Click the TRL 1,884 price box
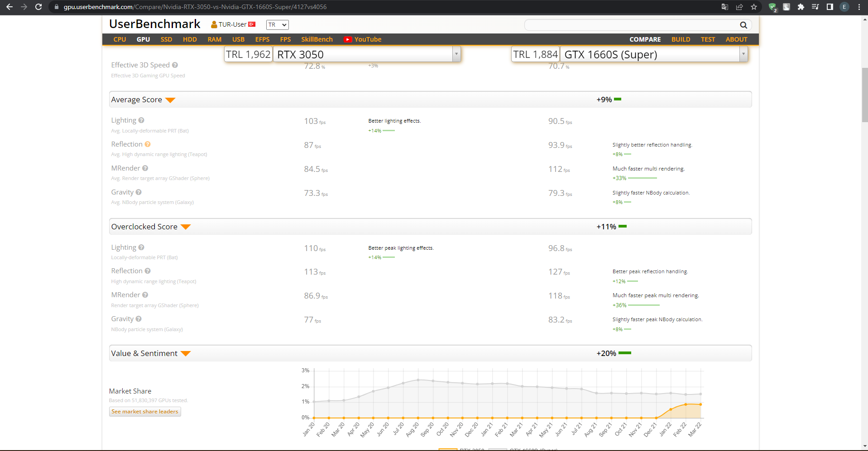The height and width of the screenshot is (451, 868). (x=535, y=54)
